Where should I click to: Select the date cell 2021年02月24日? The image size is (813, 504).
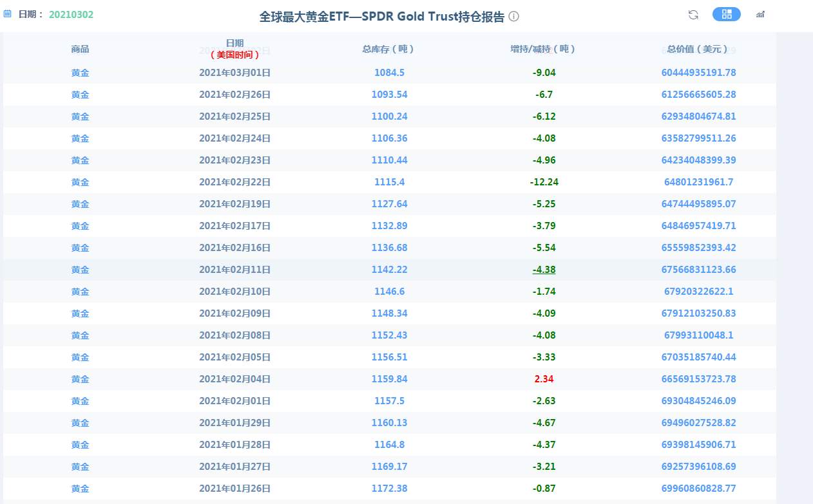pos(235,138)
